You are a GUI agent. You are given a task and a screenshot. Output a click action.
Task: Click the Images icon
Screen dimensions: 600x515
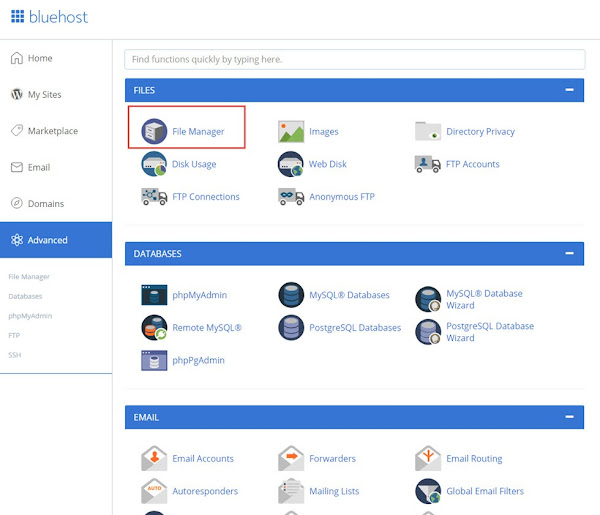click(291, 131)
